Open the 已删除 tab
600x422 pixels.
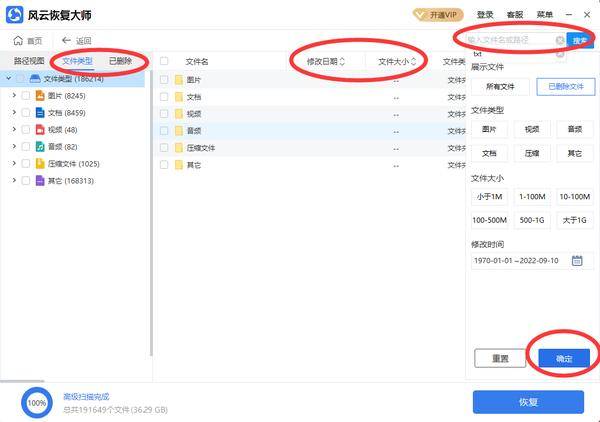point(120,61)
